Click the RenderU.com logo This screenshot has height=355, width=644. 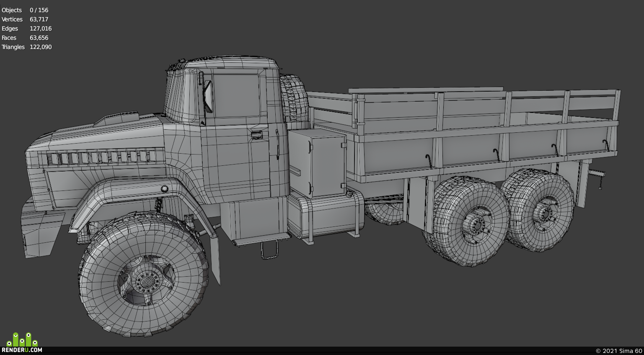point(22,343)
